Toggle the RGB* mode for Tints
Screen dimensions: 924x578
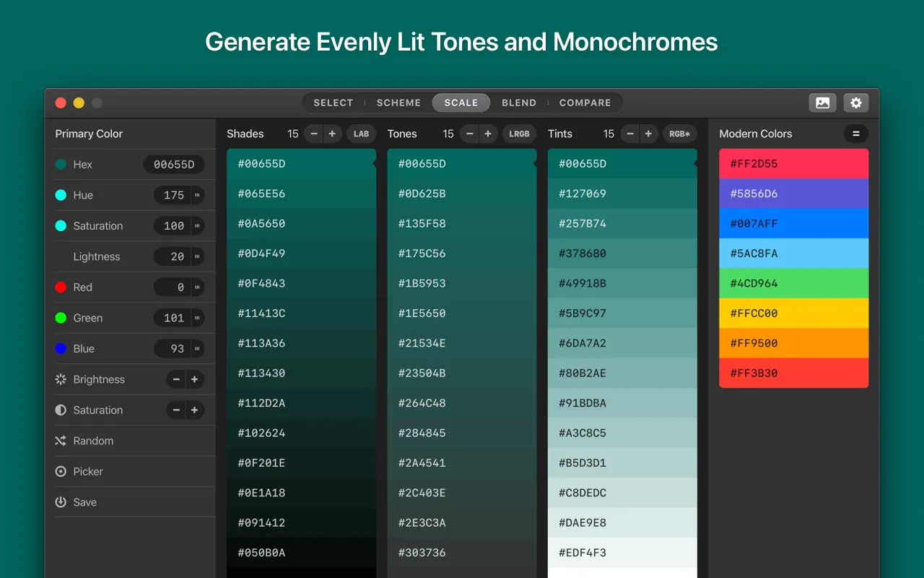679,134
